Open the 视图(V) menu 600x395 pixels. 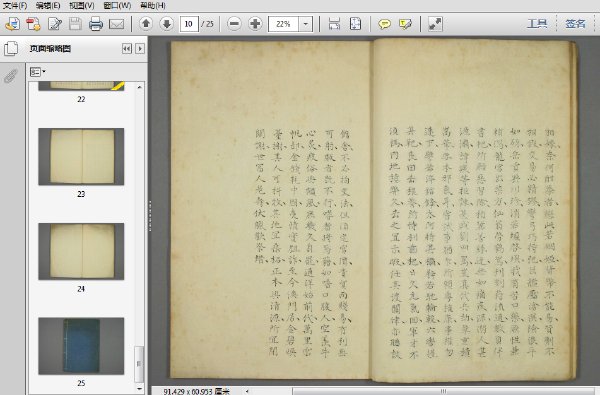coord(82,5)
